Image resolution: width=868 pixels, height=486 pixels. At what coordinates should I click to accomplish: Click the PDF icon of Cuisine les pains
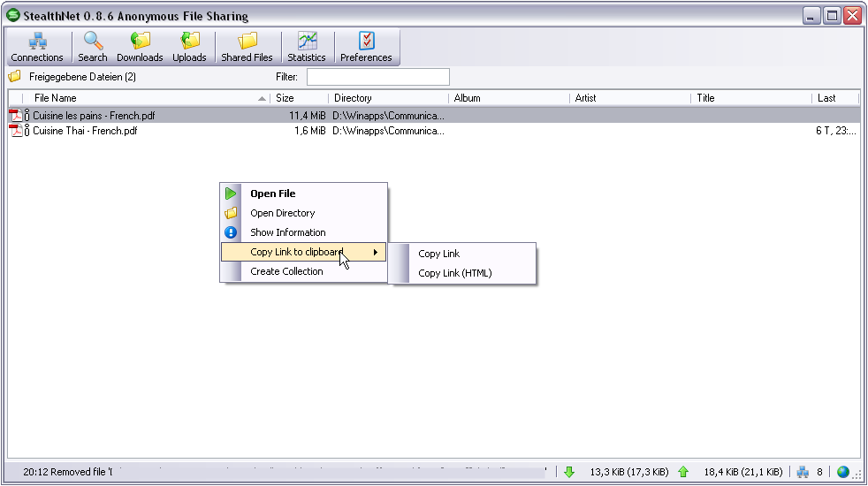tap(16, 116)
